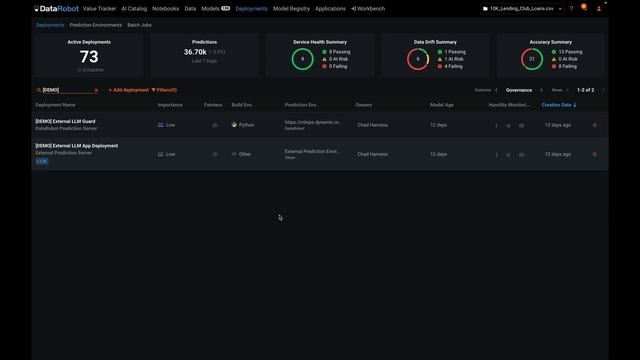
Task: Select the Prediction Environments tab
Action: pos(96,25)
